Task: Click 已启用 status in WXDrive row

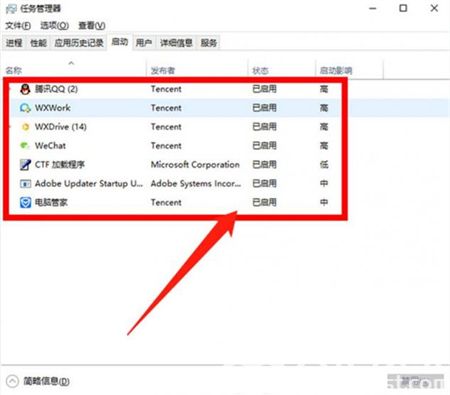Action: pos(264,127)
